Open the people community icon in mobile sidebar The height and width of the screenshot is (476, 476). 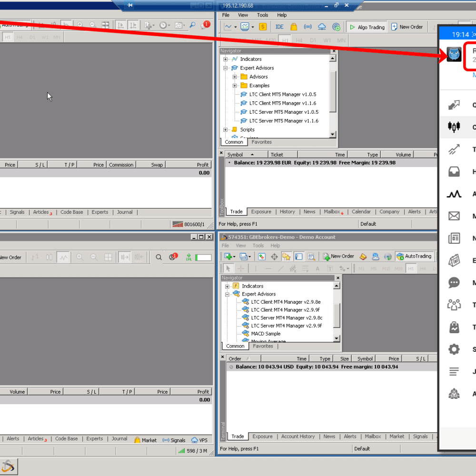pos(454,305)
